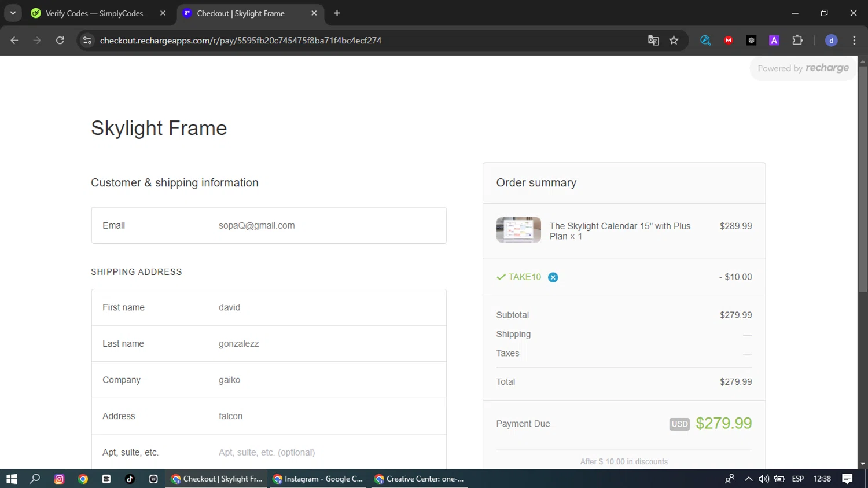View site information icon in address bar

point(87,41)
